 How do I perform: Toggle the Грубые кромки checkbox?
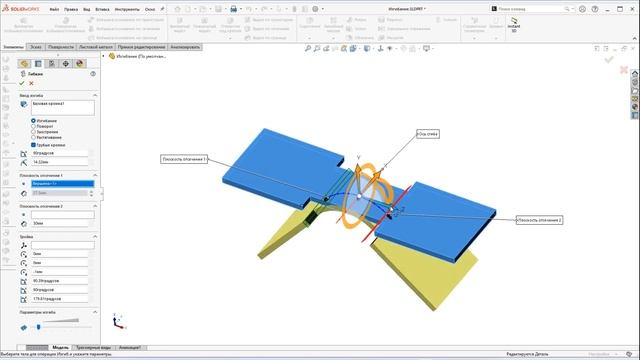coord(33,145)
